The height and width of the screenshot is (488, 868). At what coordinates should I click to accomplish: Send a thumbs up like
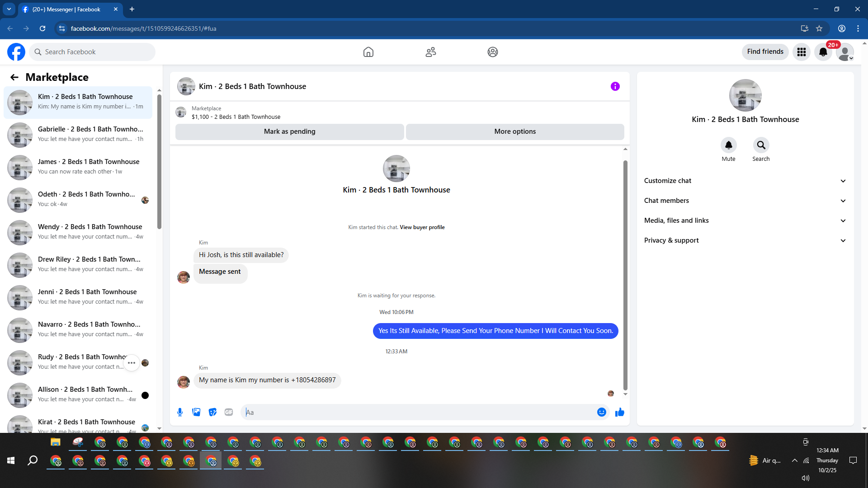619,412
